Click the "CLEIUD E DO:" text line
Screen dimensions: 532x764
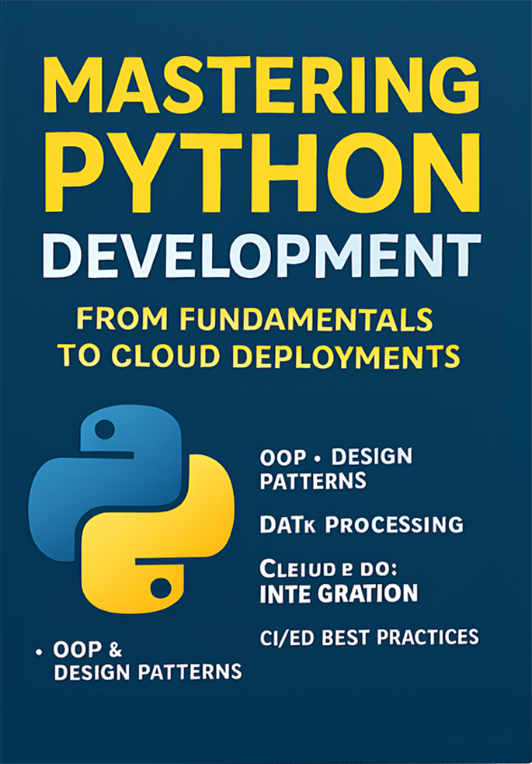329,568
